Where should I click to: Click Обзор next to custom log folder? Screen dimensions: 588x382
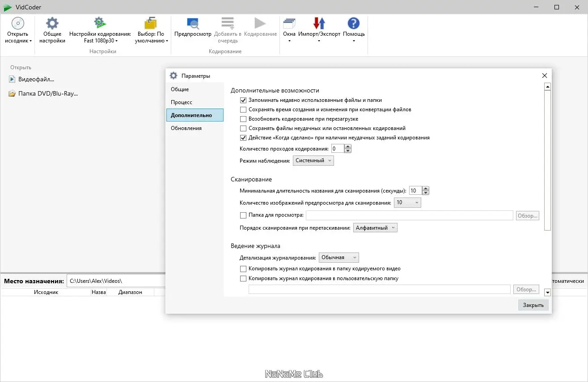point(526,290)
